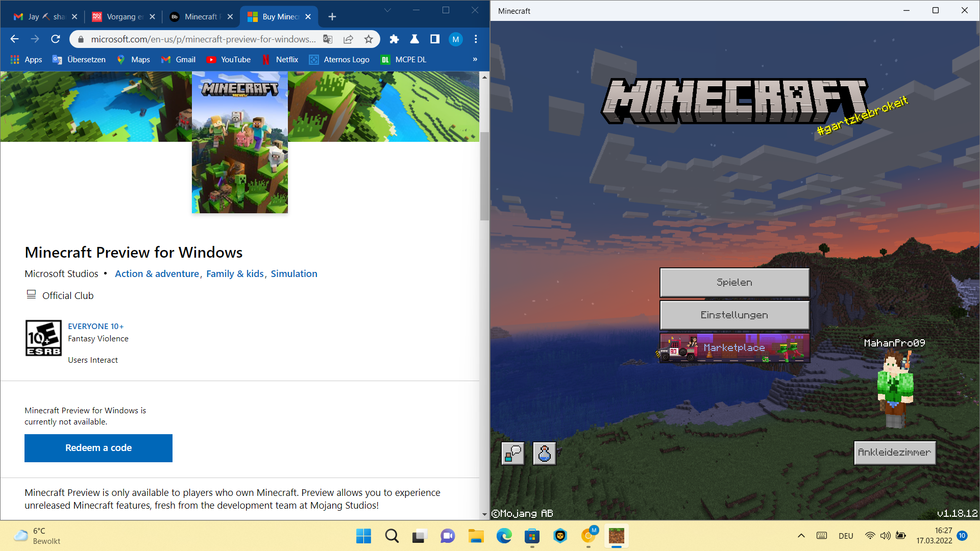Click the Redeem a code button
This screenshot has width=980, height=551.
pyautogui.click(x=99, y=448)
